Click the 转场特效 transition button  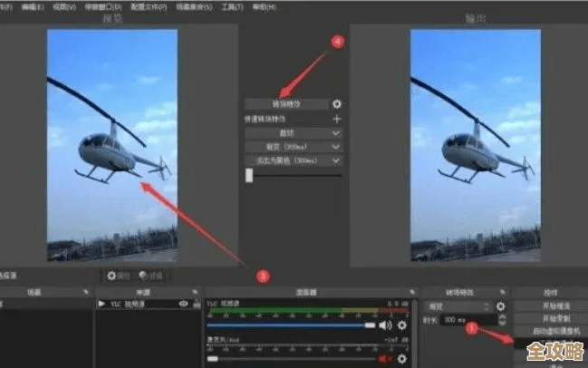[287, 104]
